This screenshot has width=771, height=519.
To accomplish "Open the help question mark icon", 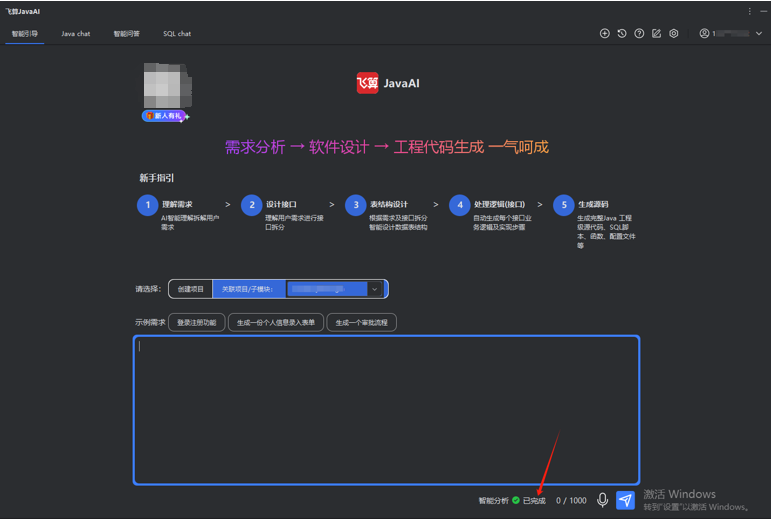I will pyautogui.click(x=639, y=33).
